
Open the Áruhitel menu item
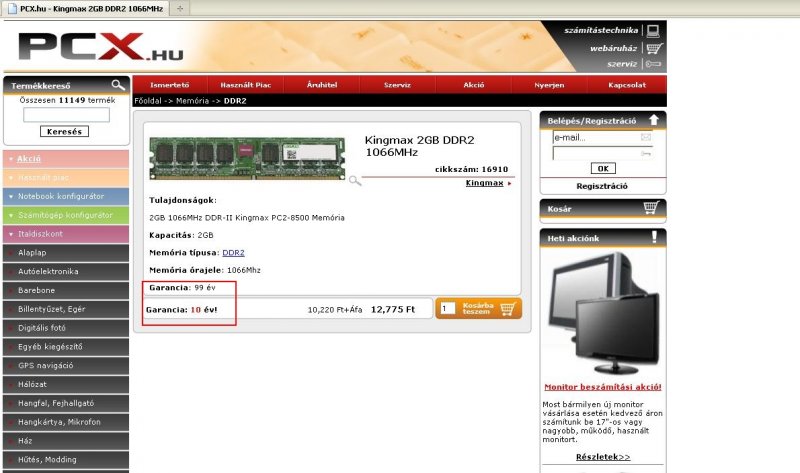[322, 85]
